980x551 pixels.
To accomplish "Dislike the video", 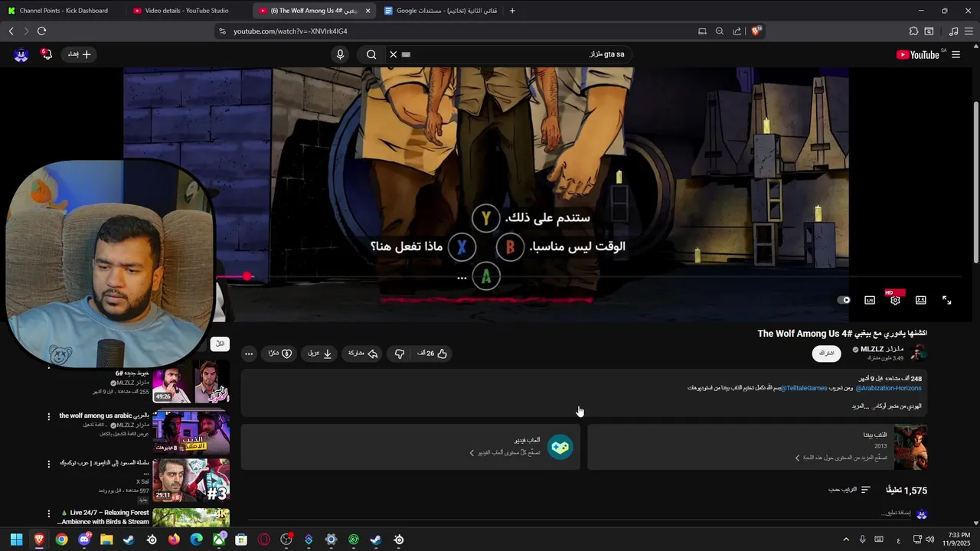I will [399, 354].
